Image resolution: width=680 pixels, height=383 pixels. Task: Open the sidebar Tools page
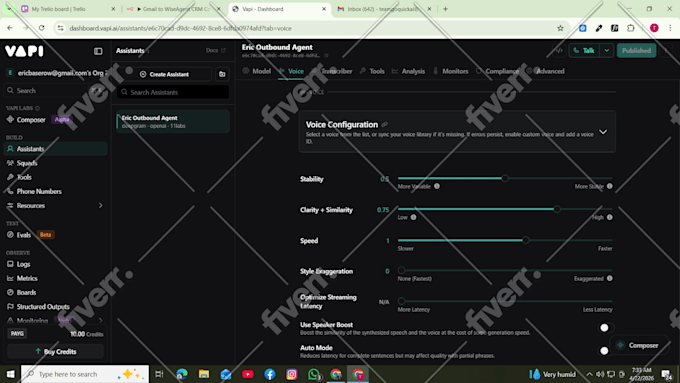pos(24,177)
